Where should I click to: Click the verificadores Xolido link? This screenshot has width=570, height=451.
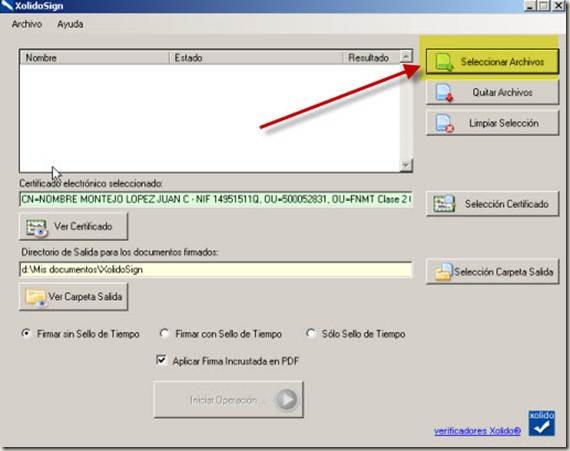(x=477, y=431)
